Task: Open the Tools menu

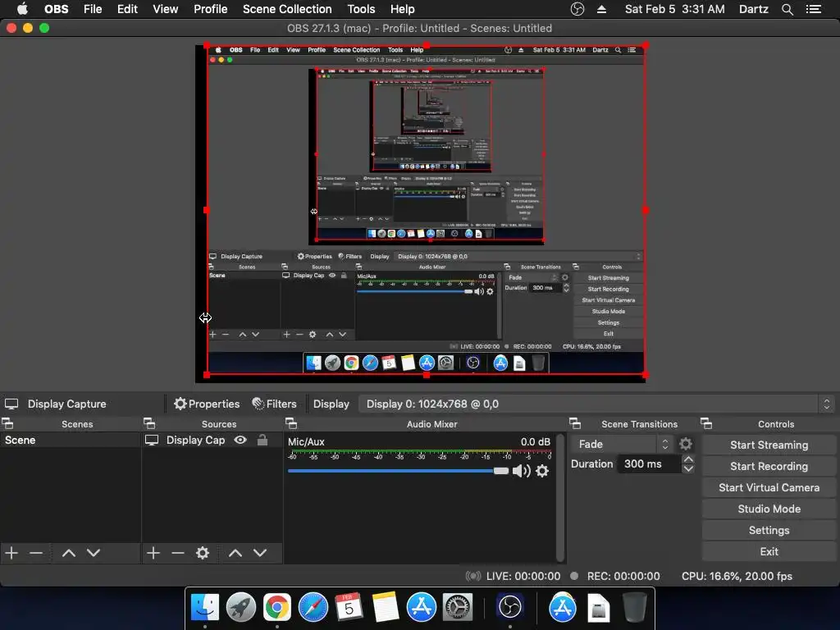Action: click(361, 9)
